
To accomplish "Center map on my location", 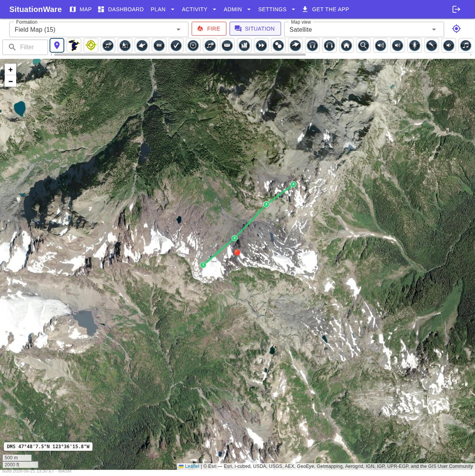I will (456, 29).
